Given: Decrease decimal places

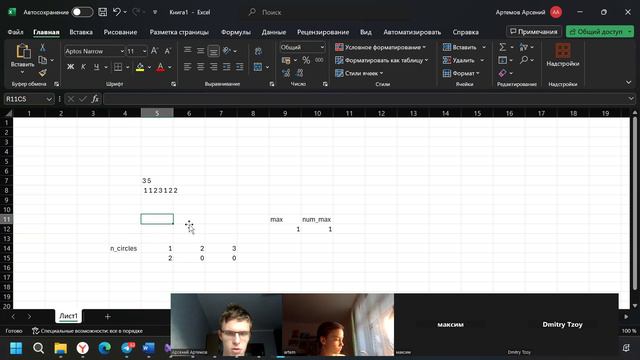Looking at the screenshot, I should tap(300, 73).
